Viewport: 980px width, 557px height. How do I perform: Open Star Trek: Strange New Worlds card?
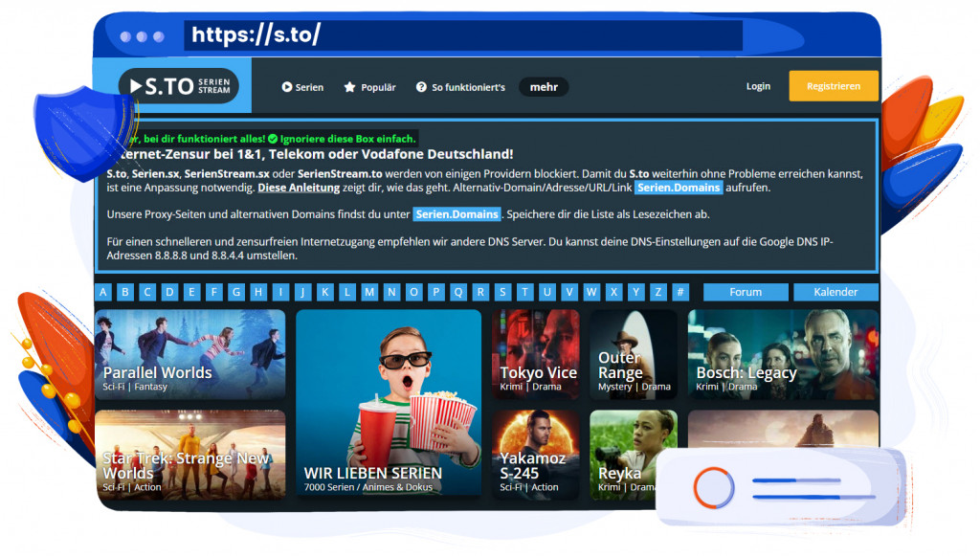pos(190,456)
